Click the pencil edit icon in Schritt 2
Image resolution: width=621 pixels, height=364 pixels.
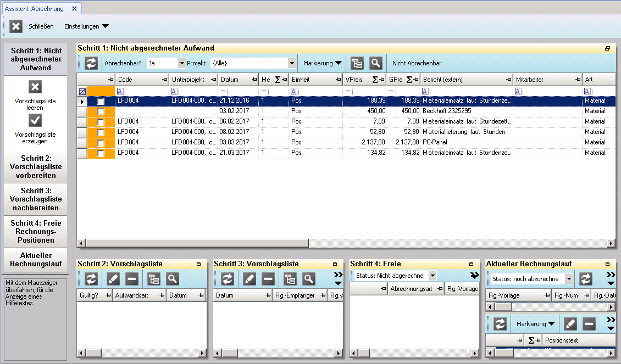pyautogui.click(x=113, y=279)
